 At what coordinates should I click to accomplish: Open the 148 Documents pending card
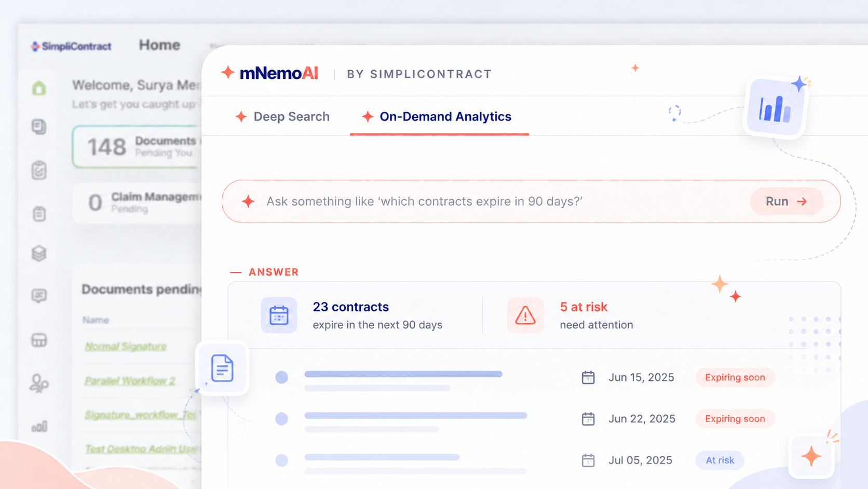point(138,147)
